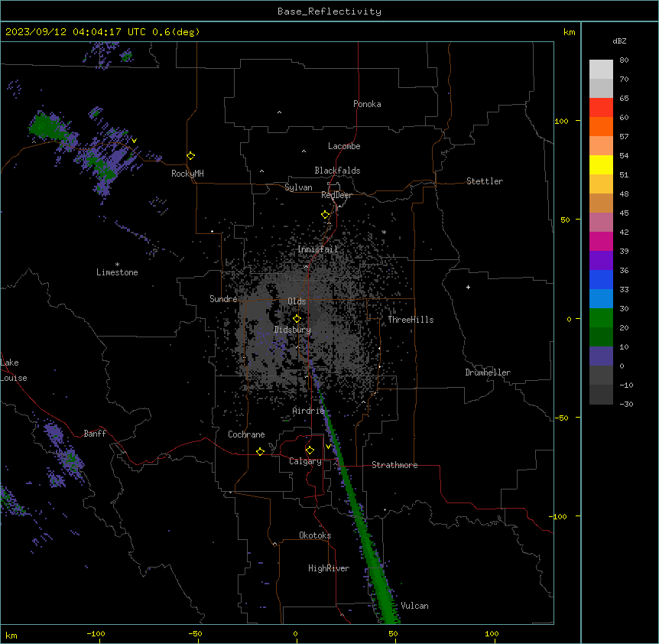Select the blue 33-36 dBZ legend swatch
The height and width of the screenshot is (644, 659).
(601, 279)
